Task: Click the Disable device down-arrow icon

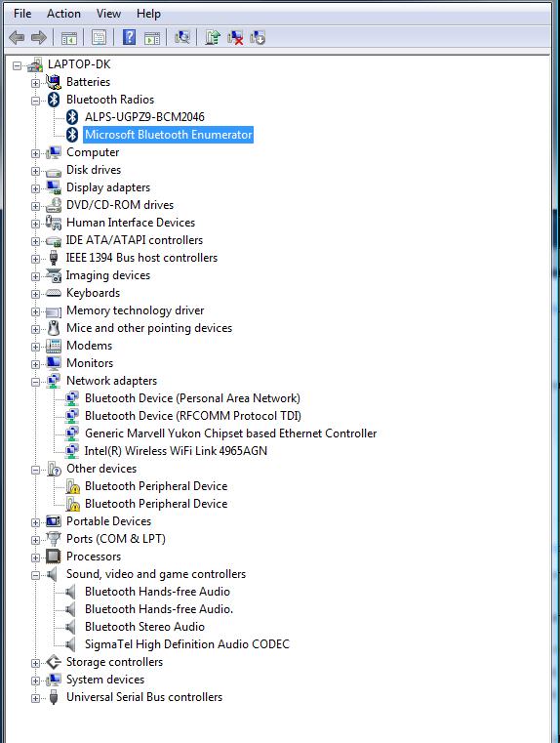Action: (x=258, y=37)
